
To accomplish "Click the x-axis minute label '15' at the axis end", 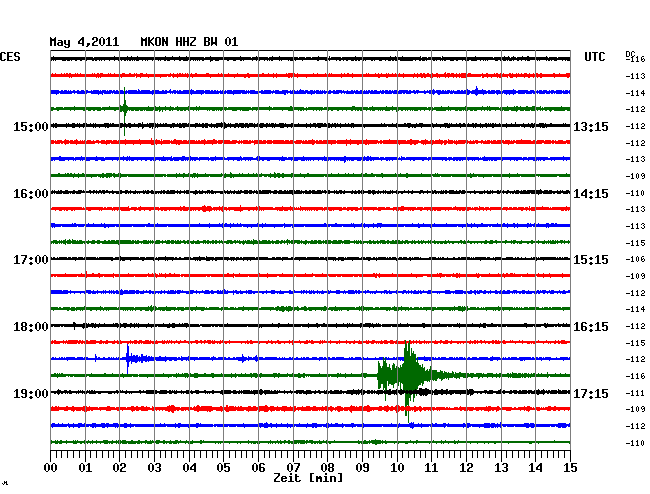I will click(x=570, y=467).
